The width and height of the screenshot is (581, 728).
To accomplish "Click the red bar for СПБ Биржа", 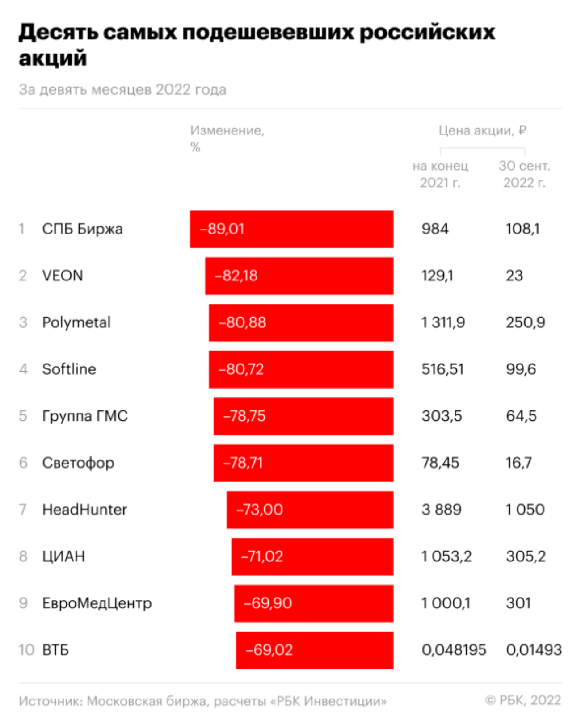I will coord(291,229).
